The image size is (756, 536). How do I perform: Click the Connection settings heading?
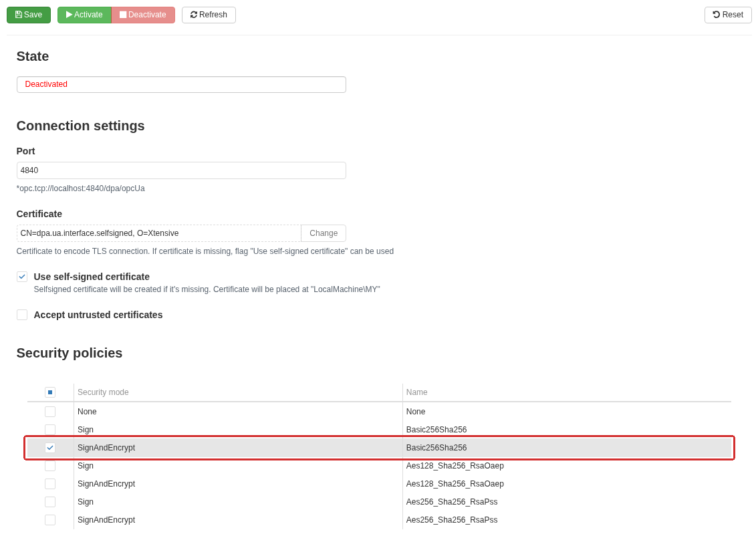[x=80, y=126]
